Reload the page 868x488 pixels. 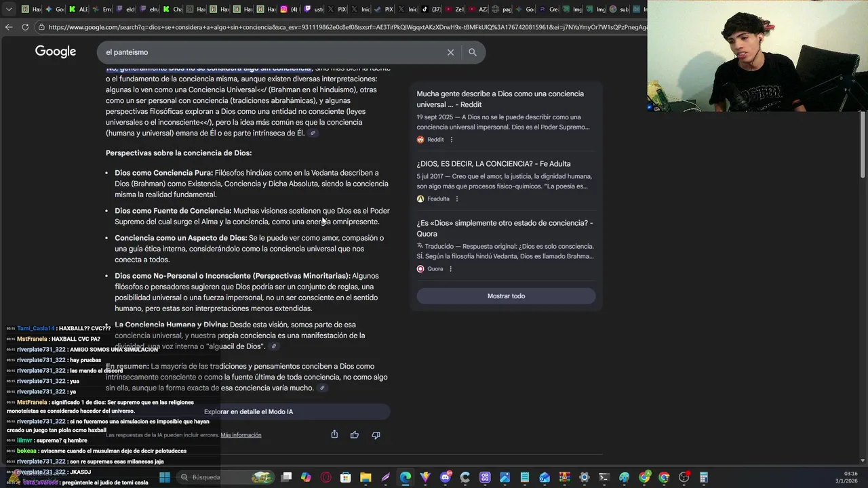[25, 27]
